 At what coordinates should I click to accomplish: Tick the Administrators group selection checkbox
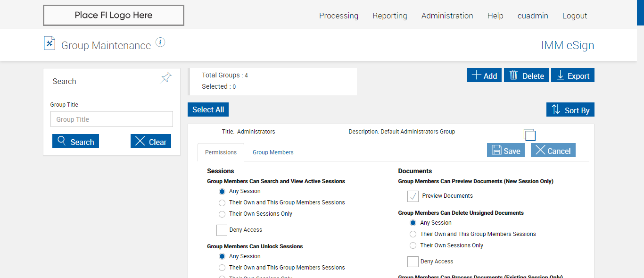(x=530, y=135)
